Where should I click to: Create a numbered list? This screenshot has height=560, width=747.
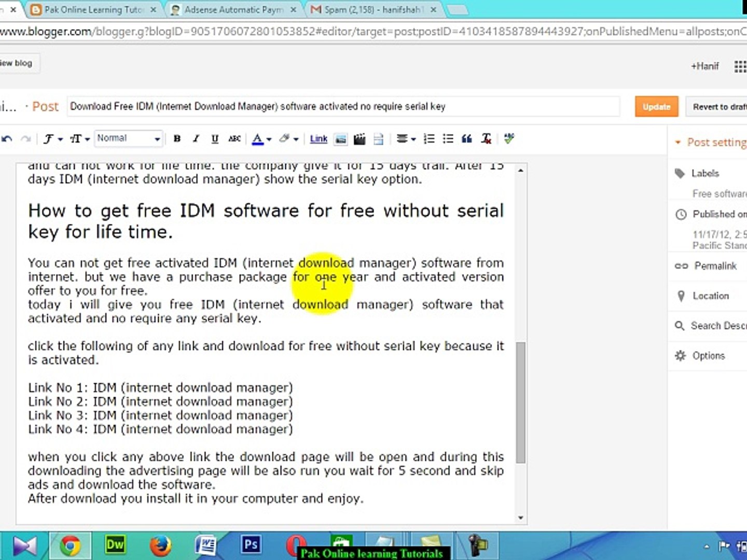tap(429, 138)
